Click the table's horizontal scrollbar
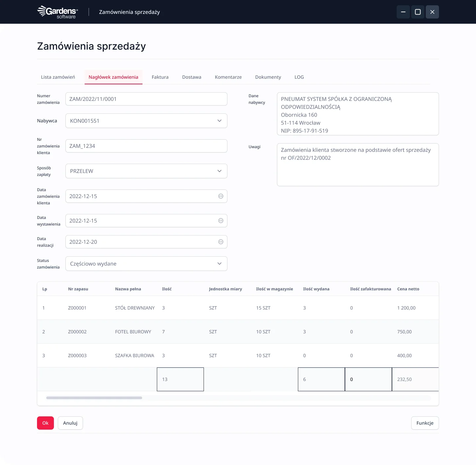476x465 pixels. coord(94,398)
